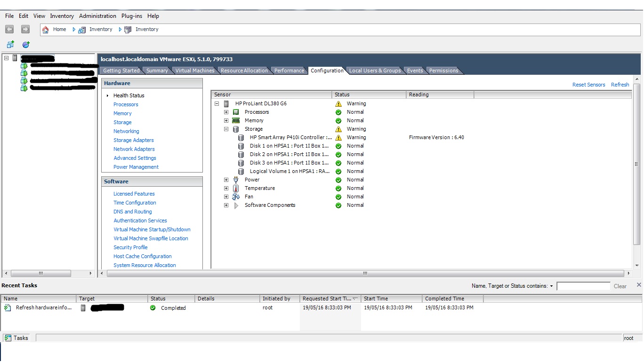Click the task filter search field
Screen dimensions: 644x362
583,286
